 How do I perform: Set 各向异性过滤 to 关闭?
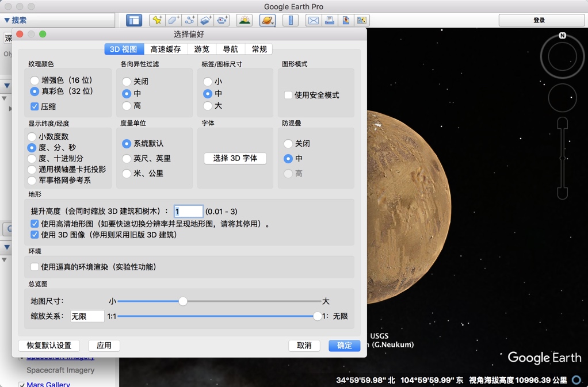pos(127,81)
